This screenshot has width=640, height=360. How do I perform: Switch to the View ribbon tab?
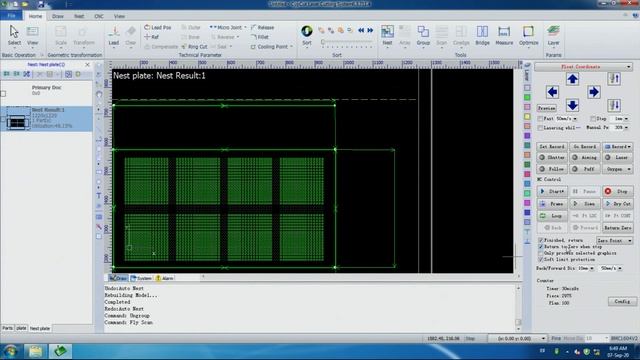click(119, 16)
